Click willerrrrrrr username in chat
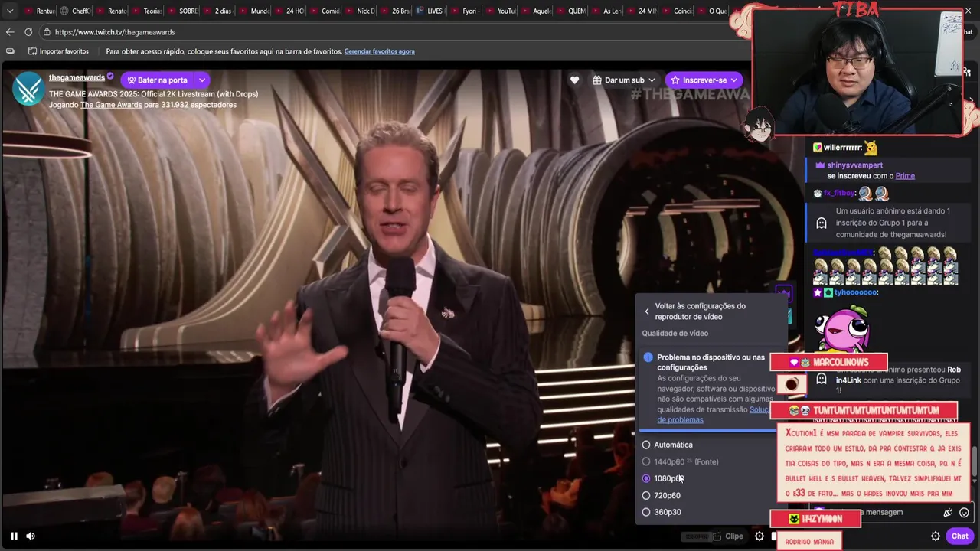Screen dimensions: 980x551 tap(843, 148)
